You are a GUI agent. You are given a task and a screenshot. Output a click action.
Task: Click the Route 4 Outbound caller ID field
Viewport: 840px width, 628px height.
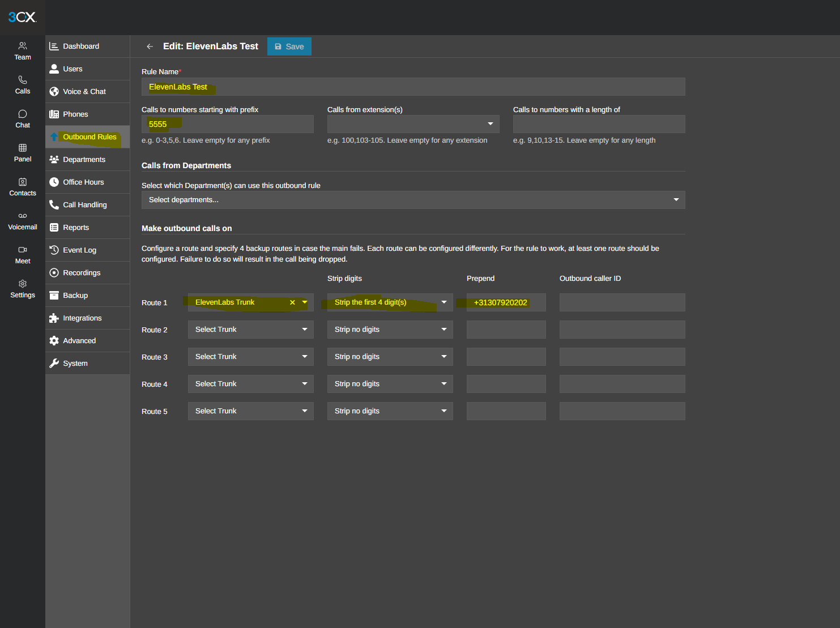622,384
